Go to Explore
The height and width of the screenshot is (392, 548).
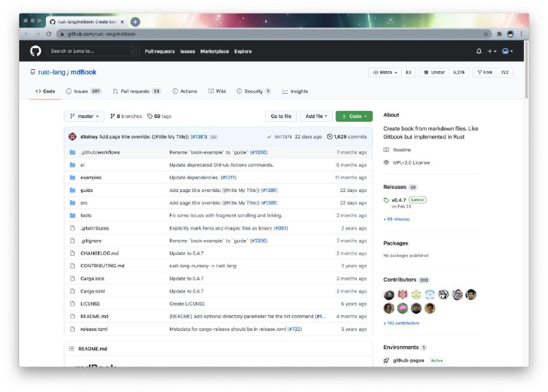243,51
